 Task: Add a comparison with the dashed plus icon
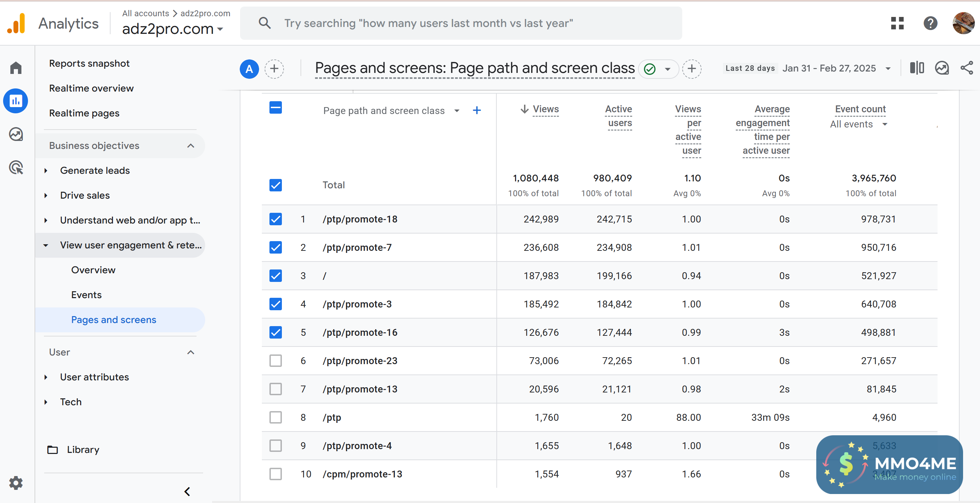point(274,69)
